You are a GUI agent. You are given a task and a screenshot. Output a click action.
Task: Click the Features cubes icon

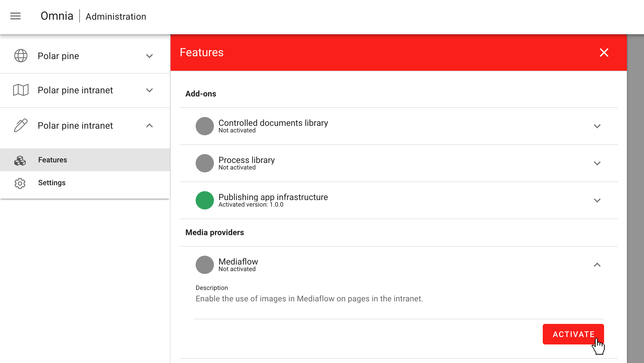20,160
